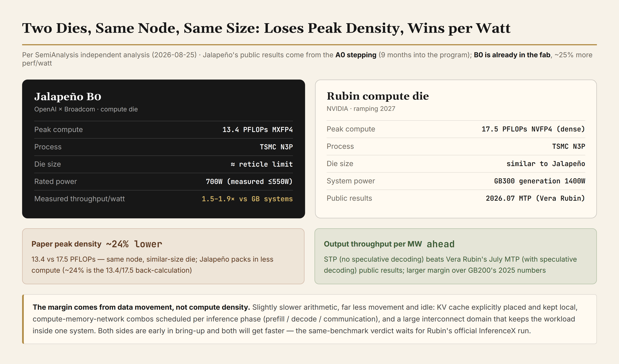Screen dimensions: 619x364
Task: Click the Jalapeño 'TSMC N3P' process value
Action: coord(276,147)
